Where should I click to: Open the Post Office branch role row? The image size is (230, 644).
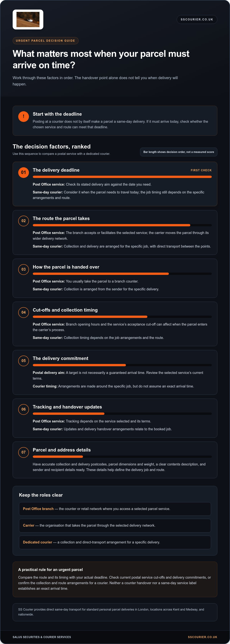tap(115, 509)
